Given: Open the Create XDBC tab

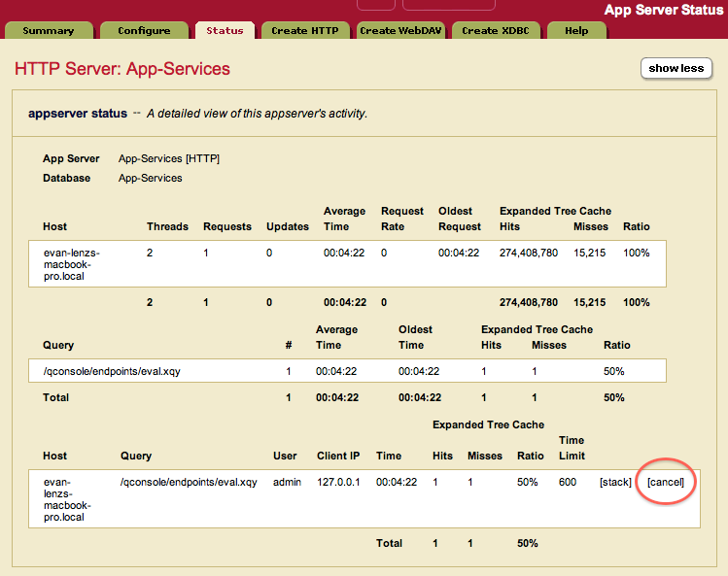Looking at the screenshot, I should tap(496, 31).
